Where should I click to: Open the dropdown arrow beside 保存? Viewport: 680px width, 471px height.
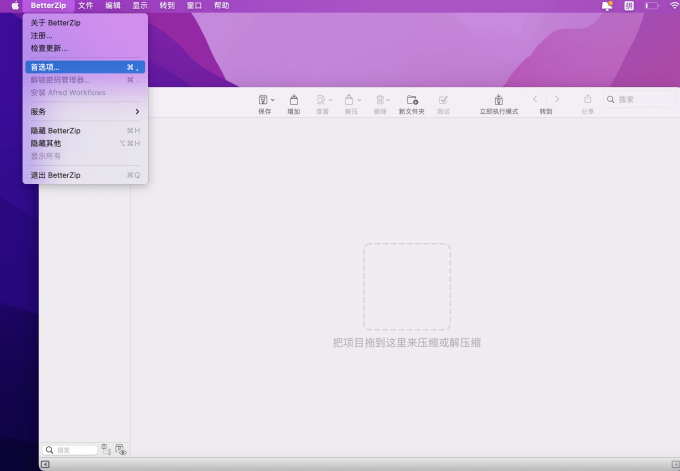tap(273, 100)
